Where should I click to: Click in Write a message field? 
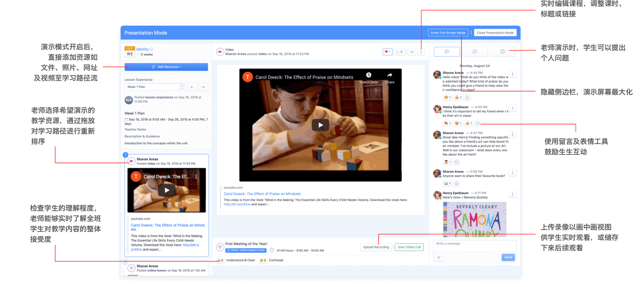pos(474,246)
